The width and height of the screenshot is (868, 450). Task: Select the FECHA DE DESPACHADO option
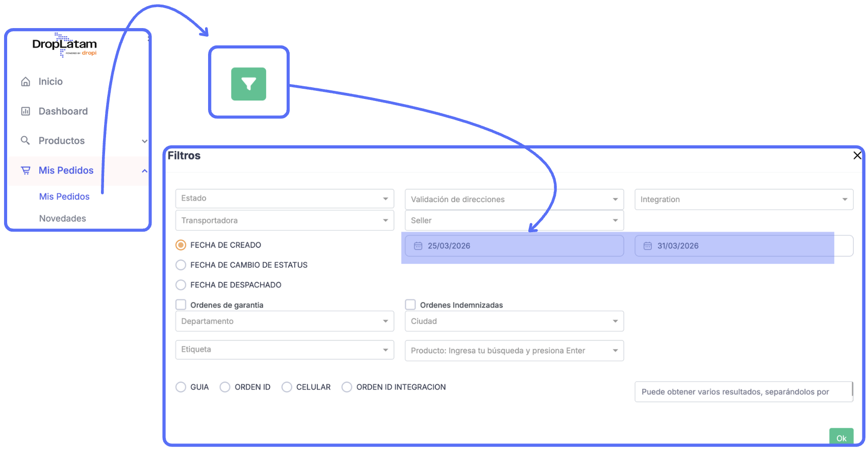tap(181, 285)
